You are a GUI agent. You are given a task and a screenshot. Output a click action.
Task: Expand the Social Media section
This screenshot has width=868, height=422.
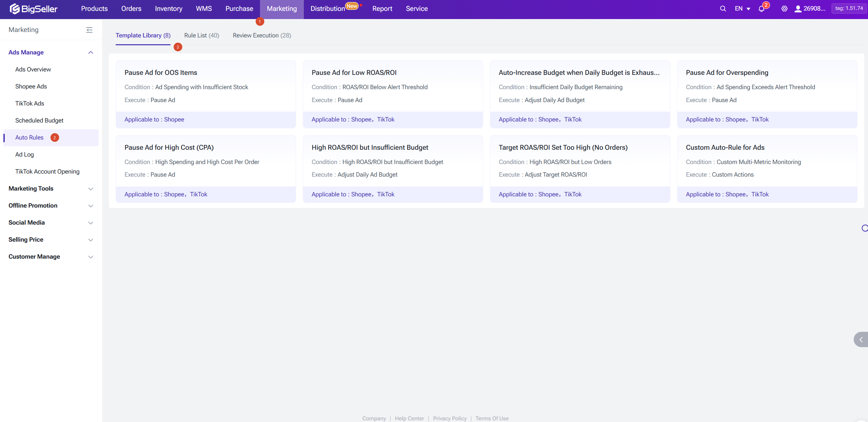[91, 223]
